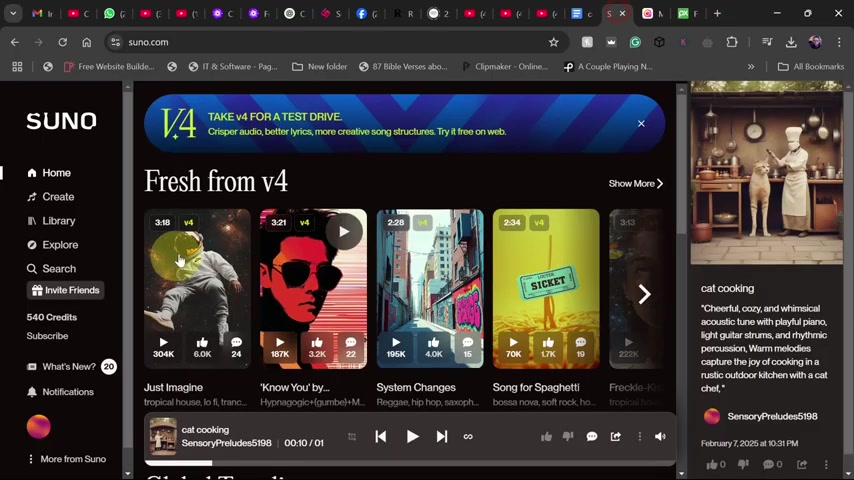Viewport: 854px width, 480px height.
Task: Click the Invite Friends button
Action: point(65,290)
